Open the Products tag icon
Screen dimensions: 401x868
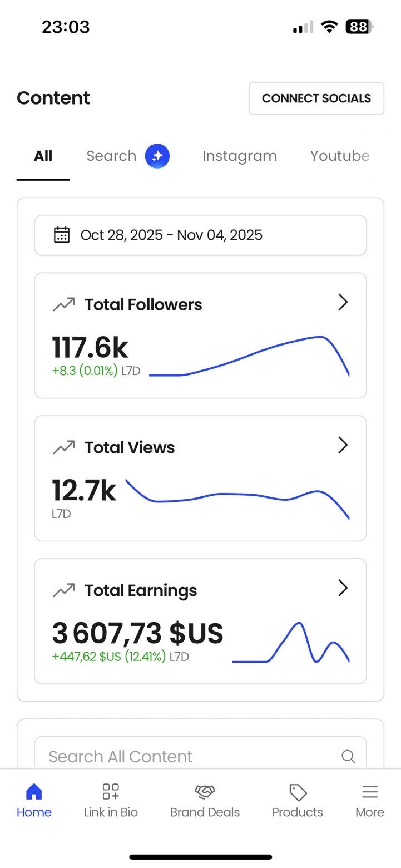(298, 792)
